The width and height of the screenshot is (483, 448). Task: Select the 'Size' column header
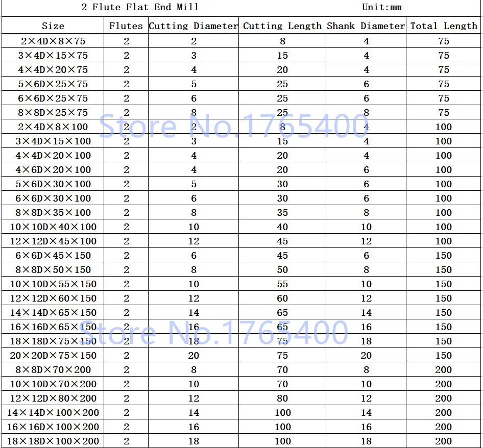coord(53,26)
